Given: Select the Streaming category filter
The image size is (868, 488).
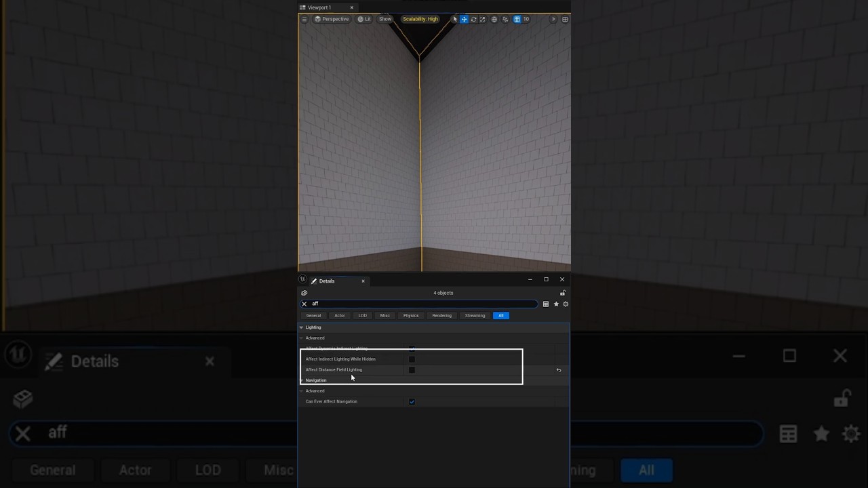Looking at the screenshot, I should pyautogui.click(x=475, y=315).
